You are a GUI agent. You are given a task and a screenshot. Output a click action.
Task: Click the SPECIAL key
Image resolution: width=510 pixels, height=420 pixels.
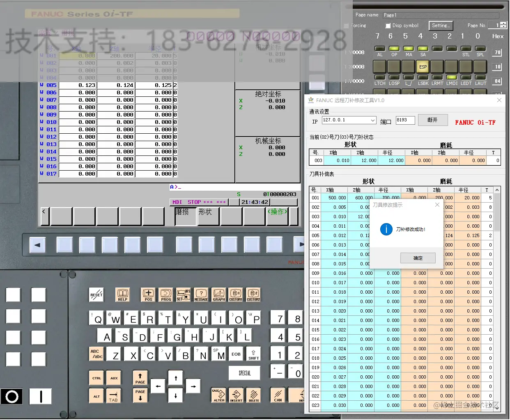(x=245, y=373)
